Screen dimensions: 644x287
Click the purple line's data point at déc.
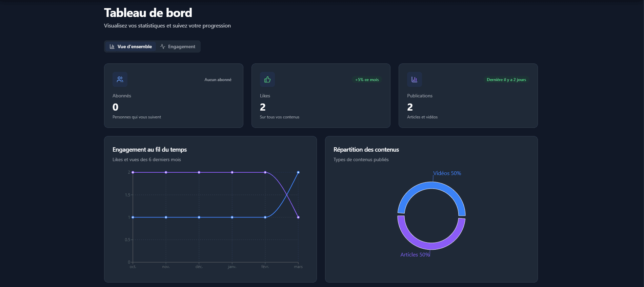pos(199,172)
